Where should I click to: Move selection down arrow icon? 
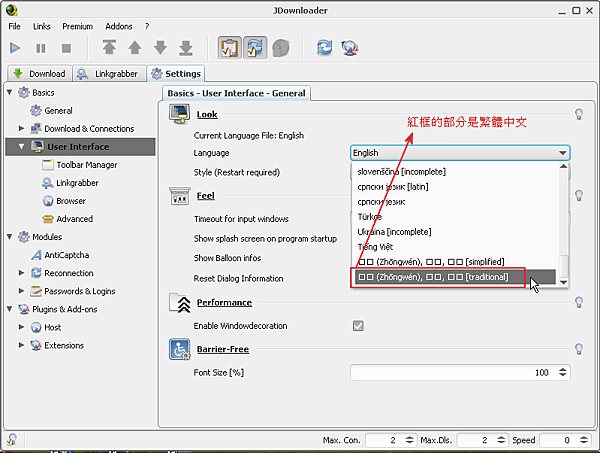click(x=160, y=47)
